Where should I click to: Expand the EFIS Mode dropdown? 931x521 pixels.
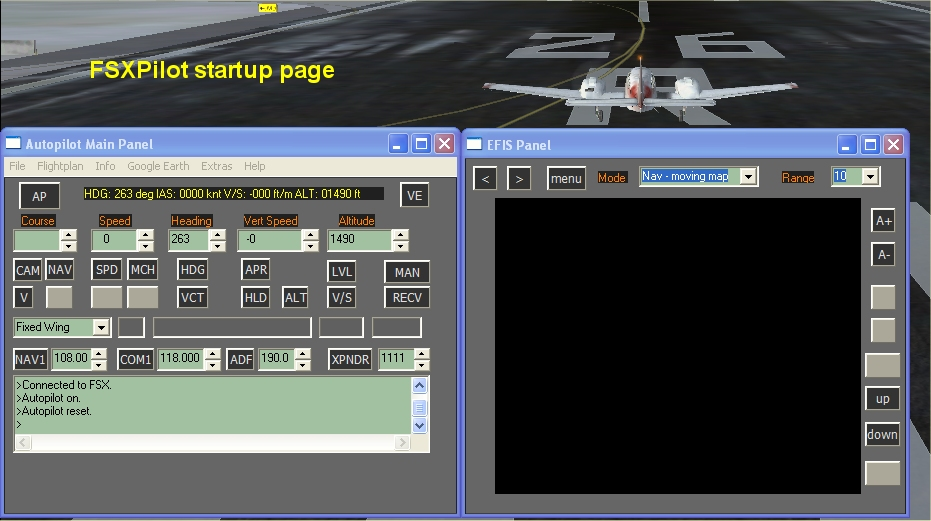coord(748,176)
